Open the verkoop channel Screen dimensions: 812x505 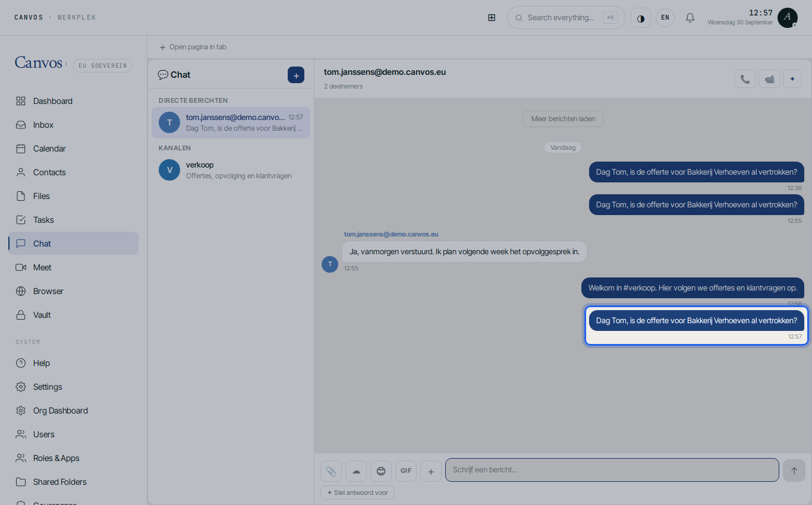tap(231, 170)
